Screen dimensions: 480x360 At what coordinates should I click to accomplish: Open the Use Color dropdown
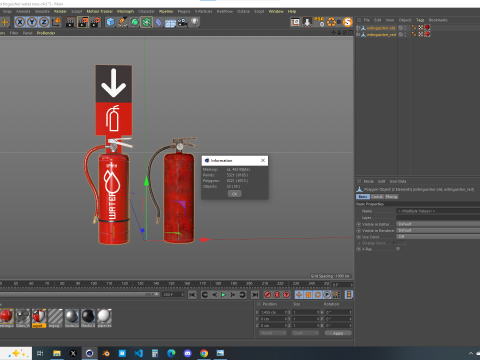point(438,237)
